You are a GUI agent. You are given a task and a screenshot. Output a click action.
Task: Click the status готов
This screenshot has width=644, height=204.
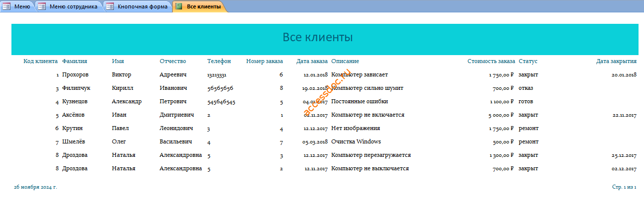pos(526,101)
